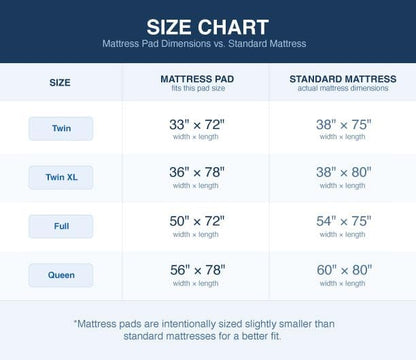
Task: Click subtitle Mattress Pad Dimensions vs. Standard Mattress
Action: (x=204, y=44)
